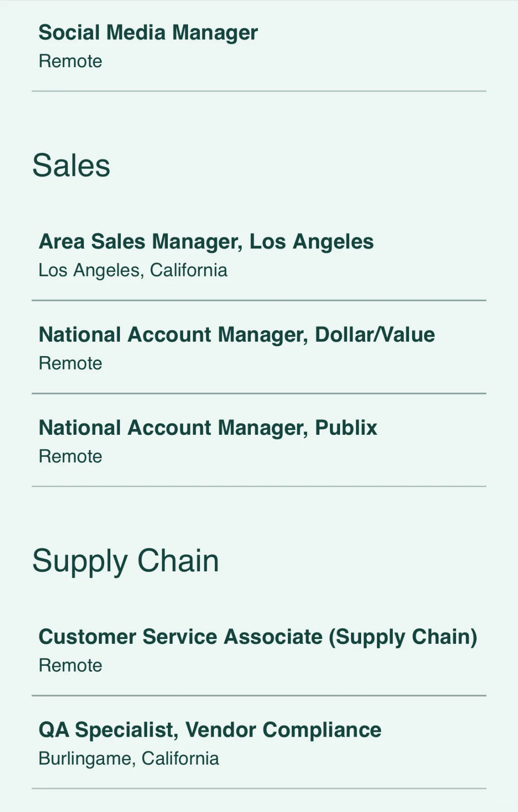
Task: Click the Los Angeles, California location text
Action: 133,270
